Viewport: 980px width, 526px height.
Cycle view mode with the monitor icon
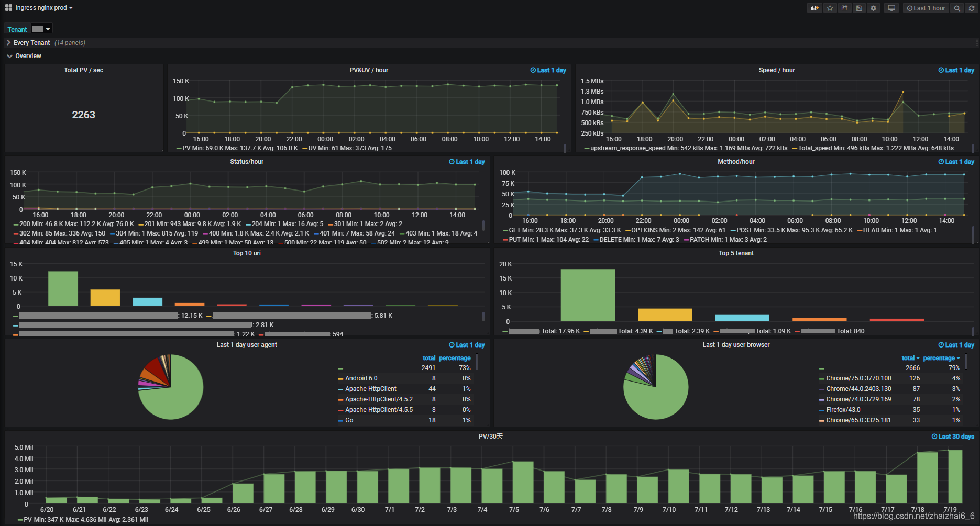point(891,8)
